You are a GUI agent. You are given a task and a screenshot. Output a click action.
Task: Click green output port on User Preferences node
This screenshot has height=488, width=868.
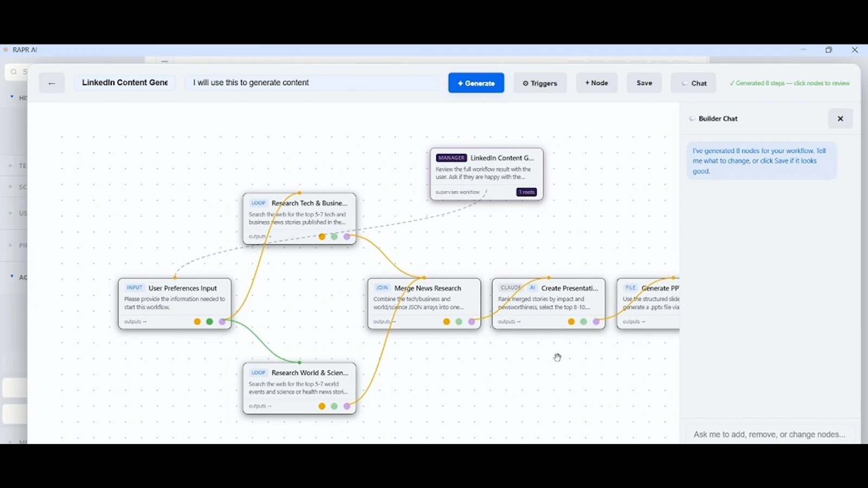click(x=209, y=322)
